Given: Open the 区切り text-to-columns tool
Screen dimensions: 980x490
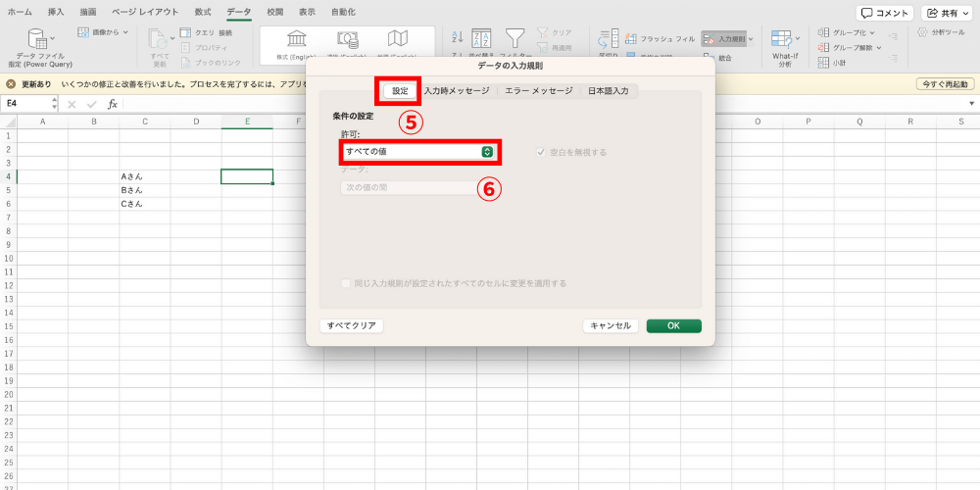Looking at the screenshot, I should pyautogui.click(x=609, y=39).
